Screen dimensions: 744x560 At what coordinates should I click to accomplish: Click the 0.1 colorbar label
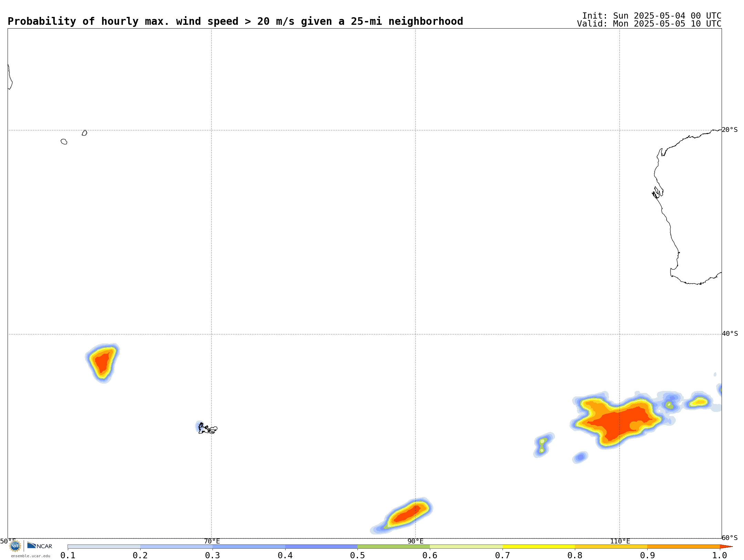[x=68, y=555]
